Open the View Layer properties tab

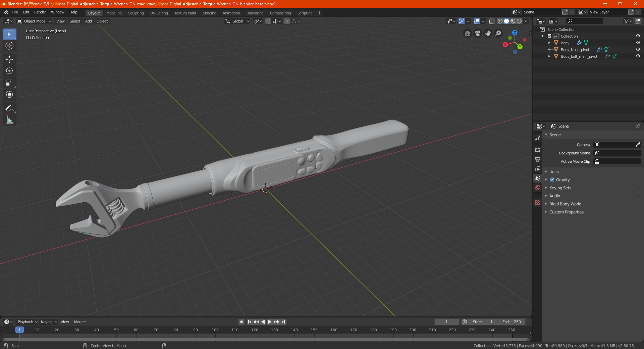pos(538,168)
